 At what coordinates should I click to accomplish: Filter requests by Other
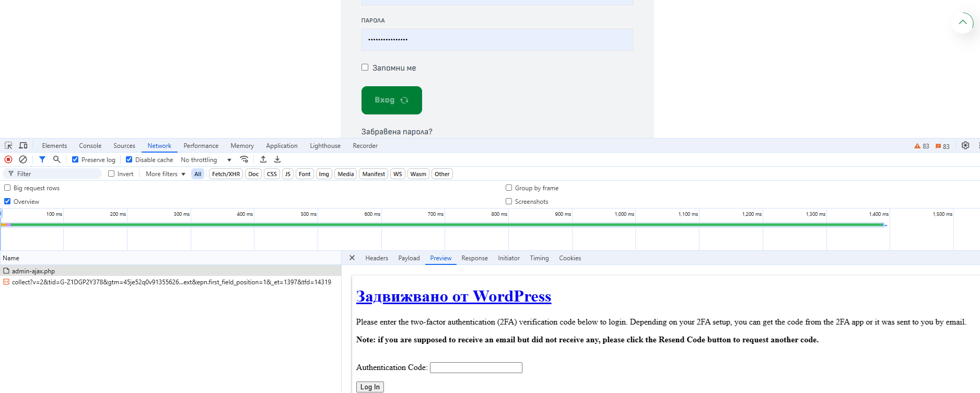coord(442,174)
